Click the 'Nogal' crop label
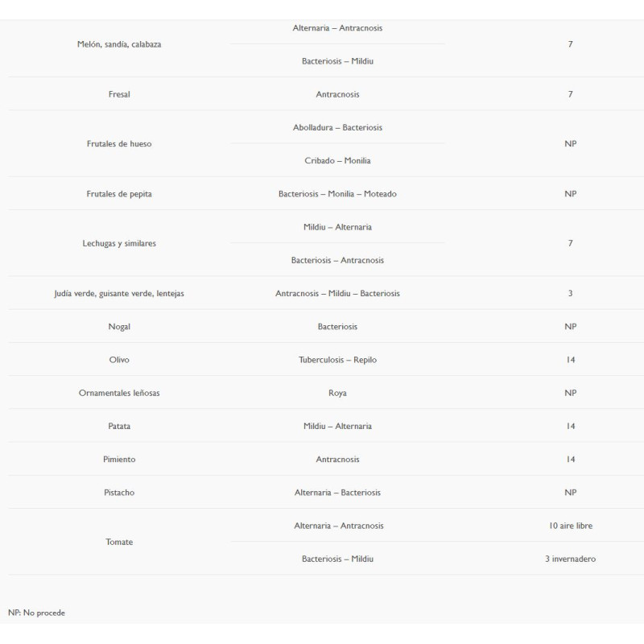Viewport: 644px width, 644px height. click(x=119, y=327)
